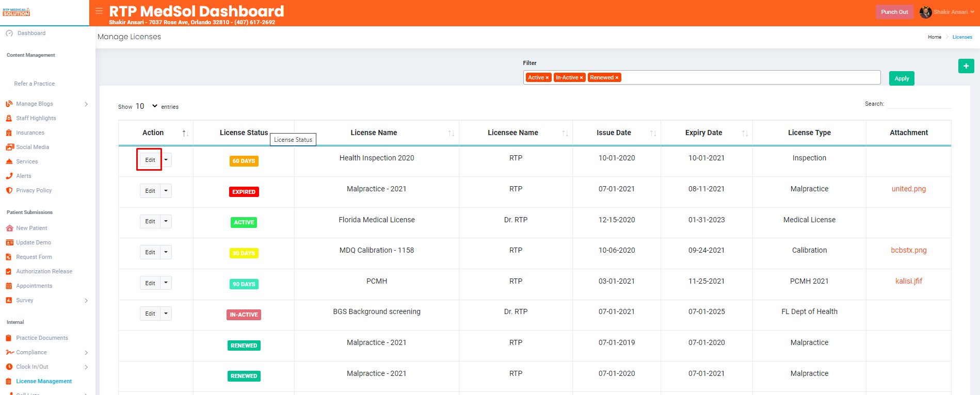Viewport: 980px width, 395px height.
Task: Open Edit dropdown arrow for Malpractice - 2021 expired row
Action: point(166,191)
